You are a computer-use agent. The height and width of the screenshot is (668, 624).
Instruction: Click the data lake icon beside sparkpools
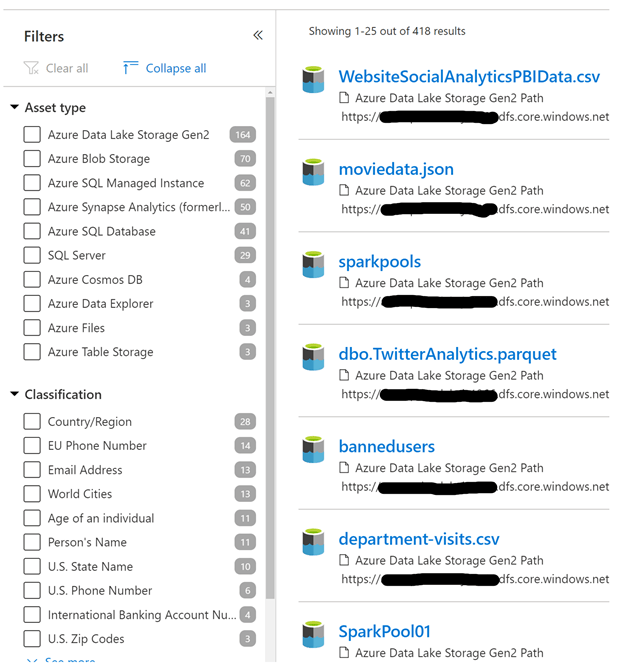(x=313, y=265)
